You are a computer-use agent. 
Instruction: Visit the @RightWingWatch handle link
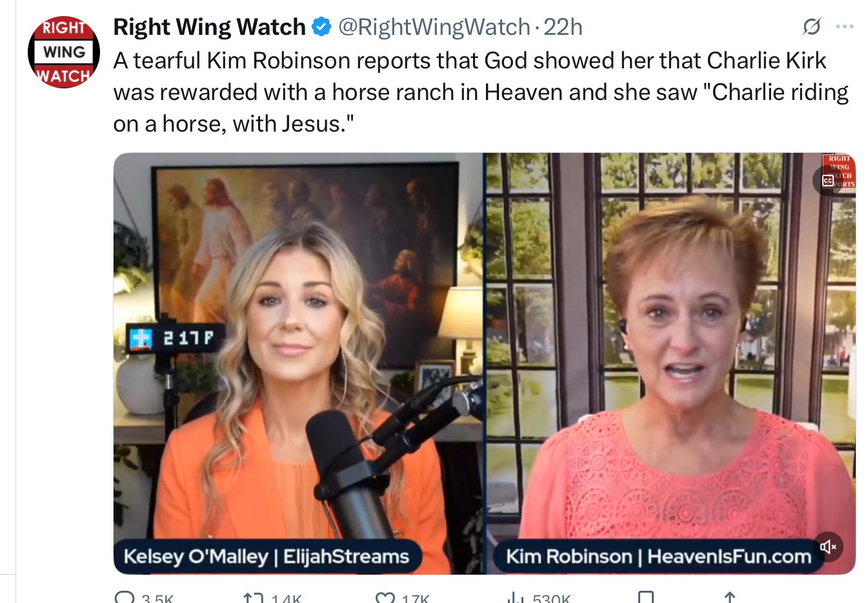click(434, 27)
